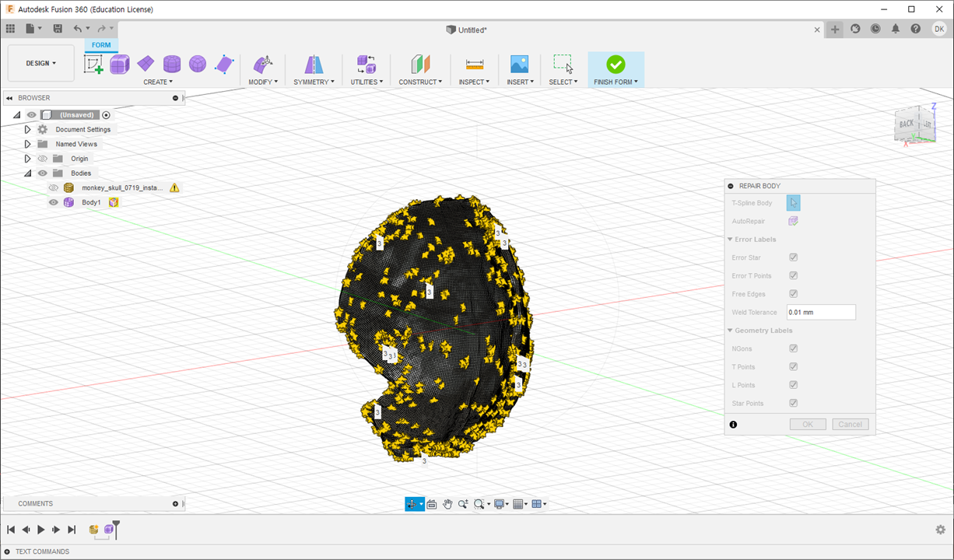Click the Symmetry mirror icon
The width and height of the screenshot is (954, 560).
tap(314, 64)
